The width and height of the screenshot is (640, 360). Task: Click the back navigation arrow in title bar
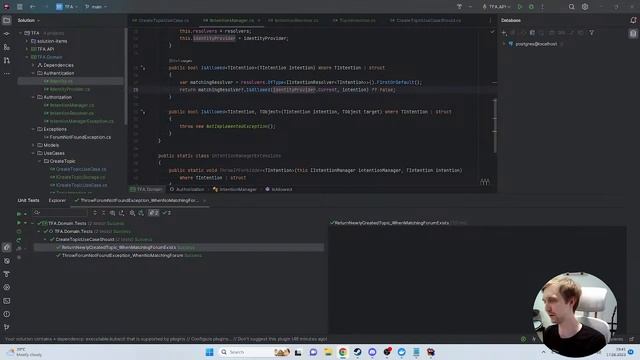point(33,7)
